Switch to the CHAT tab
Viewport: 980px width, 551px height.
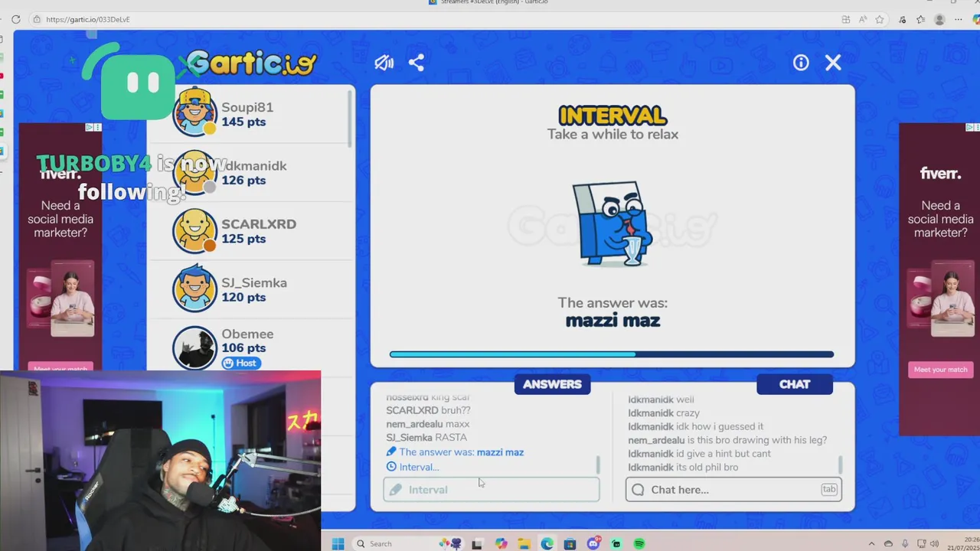794,384
